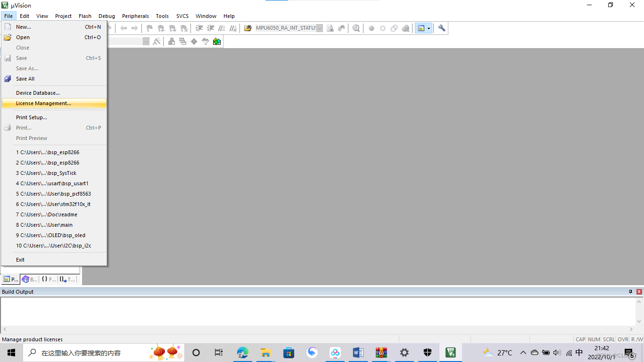Click the Project Window layout button

(x=421, y=28)
